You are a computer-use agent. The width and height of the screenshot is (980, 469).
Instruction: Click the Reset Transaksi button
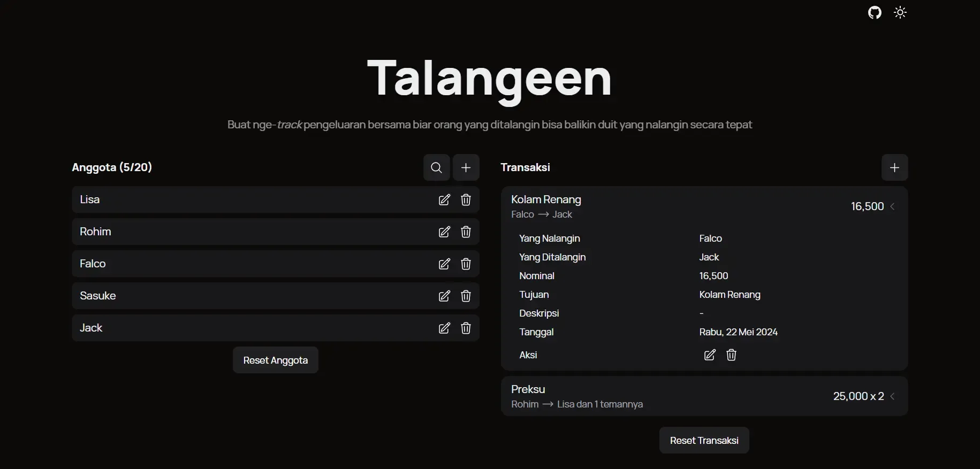click(x=704, y=440)
